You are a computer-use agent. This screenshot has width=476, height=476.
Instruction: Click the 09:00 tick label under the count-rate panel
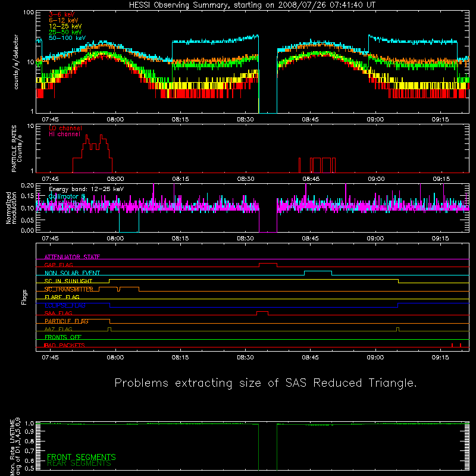pyautogui.click(x=375, y=120)
